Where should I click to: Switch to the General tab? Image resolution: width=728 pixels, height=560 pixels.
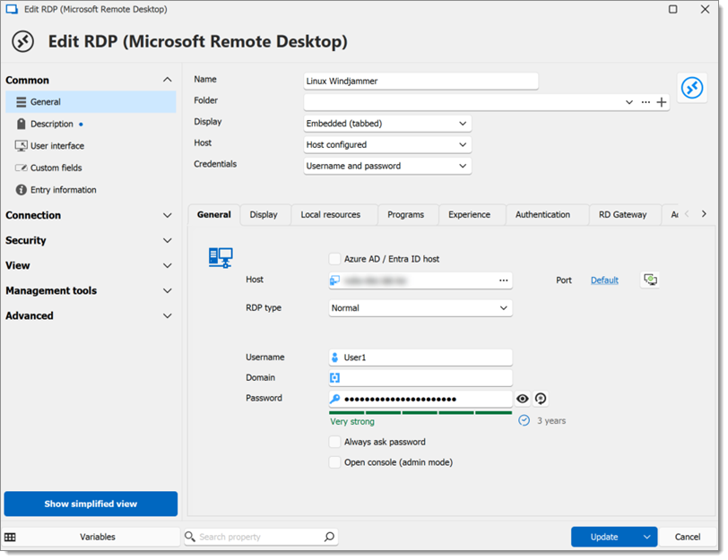point(213,214)
